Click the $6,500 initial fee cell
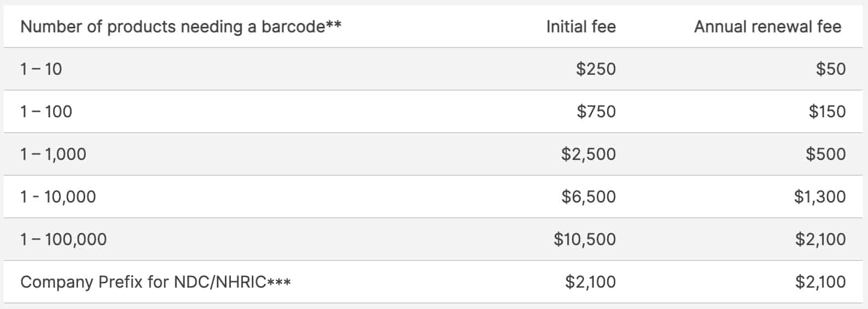868x309 pixels. pyautogui.click(x=588, y=197)
